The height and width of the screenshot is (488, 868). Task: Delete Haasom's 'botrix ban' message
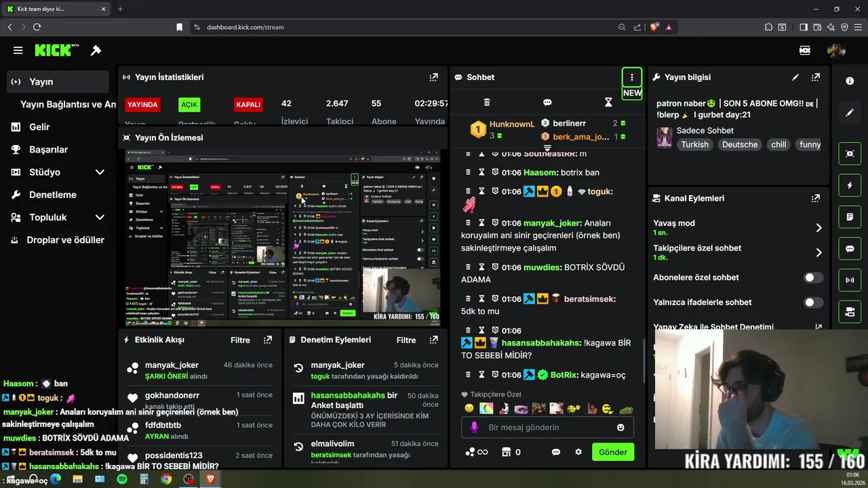pos(468,172)
